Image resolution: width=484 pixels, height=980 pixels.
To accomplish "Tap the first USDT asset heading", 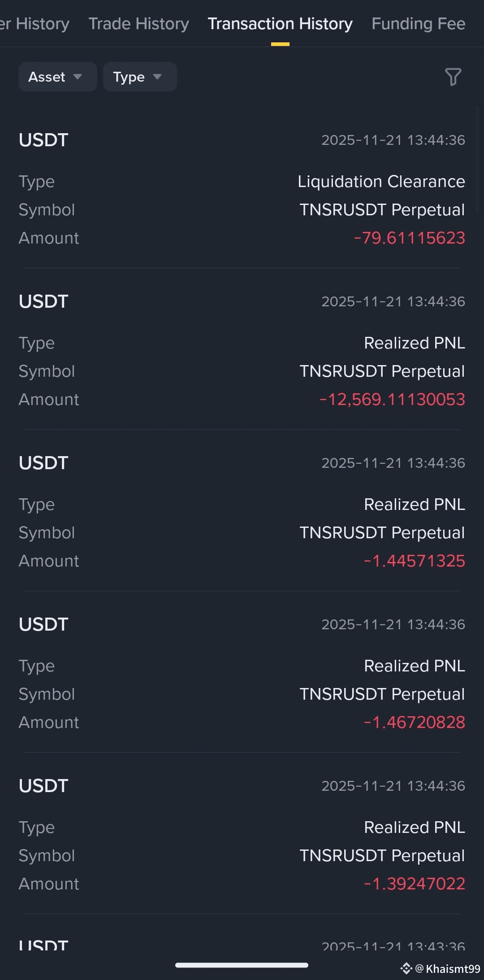I will (x=43, y=140).
